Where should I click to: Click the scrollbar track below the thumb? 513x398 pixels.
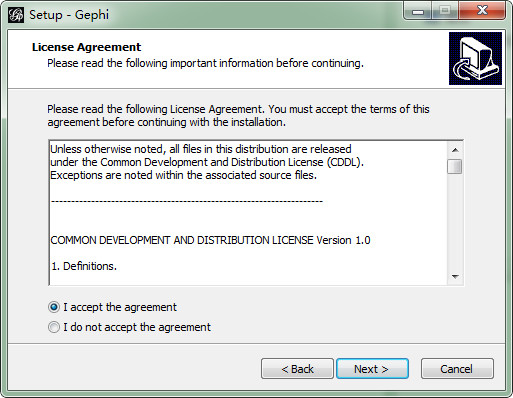click(x=455, y=221)
